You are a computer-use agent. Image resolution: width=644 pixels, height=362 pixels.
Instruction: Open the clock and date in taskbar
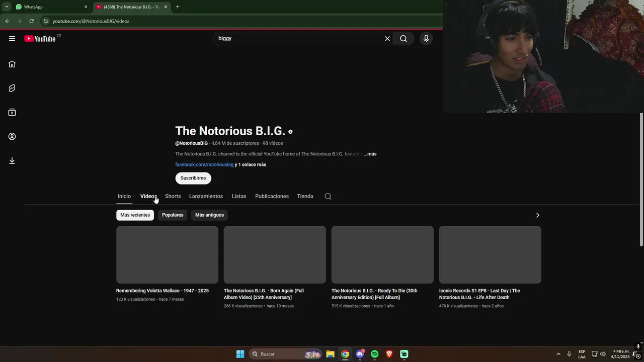[621, 354]
